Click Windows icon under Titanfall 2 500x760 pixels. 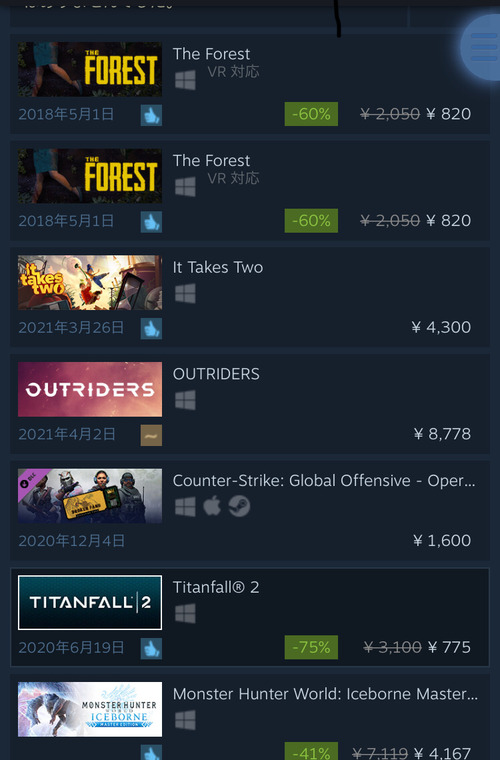click(x=185, y=613)
